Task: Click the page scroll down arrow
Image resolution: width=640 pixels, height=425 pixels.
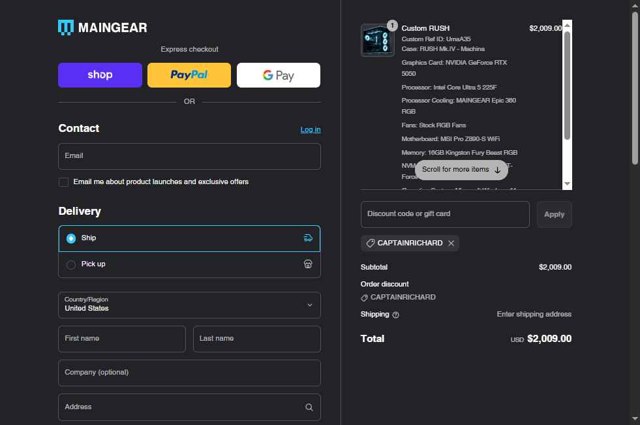Action: 635,419
